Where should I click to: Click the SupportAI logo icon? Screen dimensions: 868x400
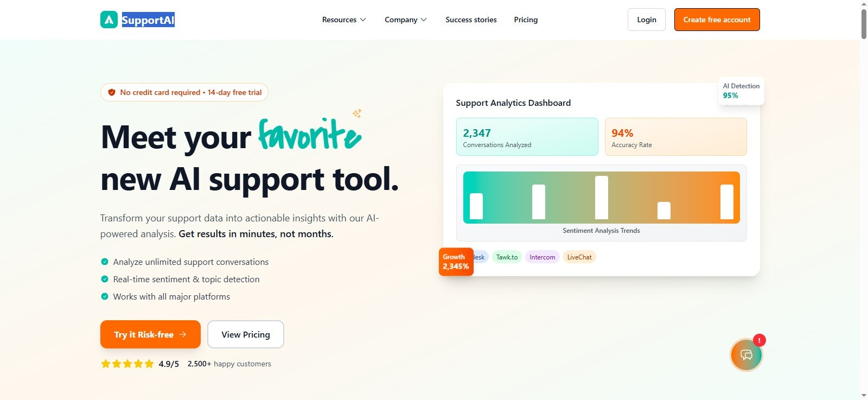tap(109, 20)
